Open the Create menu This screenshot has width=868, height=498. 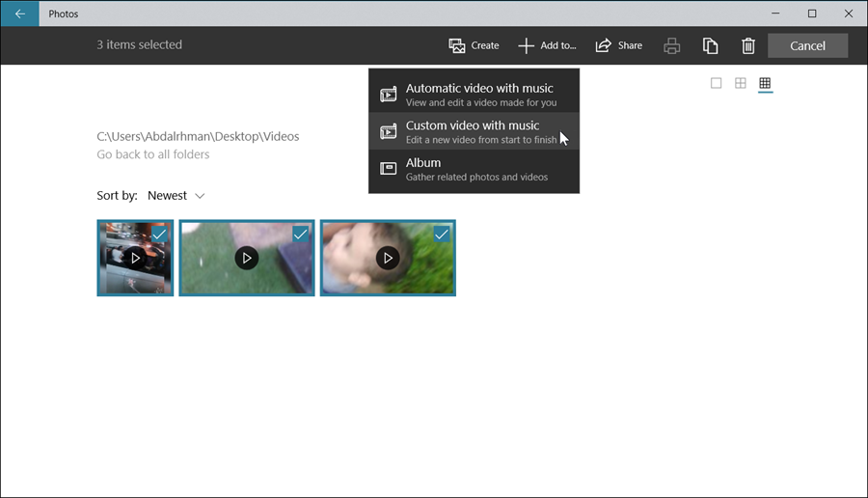point(474,45)
